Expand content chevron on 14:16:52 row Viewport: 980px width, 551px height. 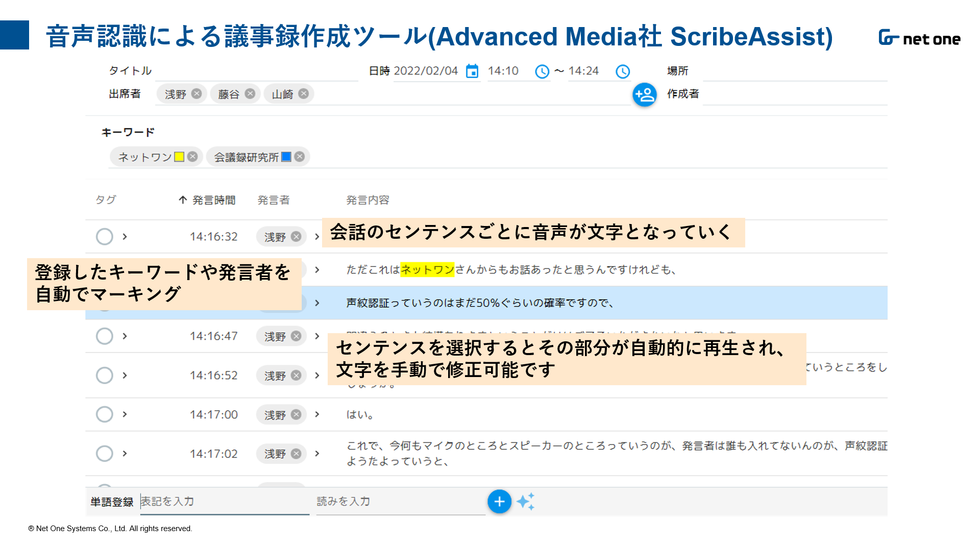pos(317,375)
